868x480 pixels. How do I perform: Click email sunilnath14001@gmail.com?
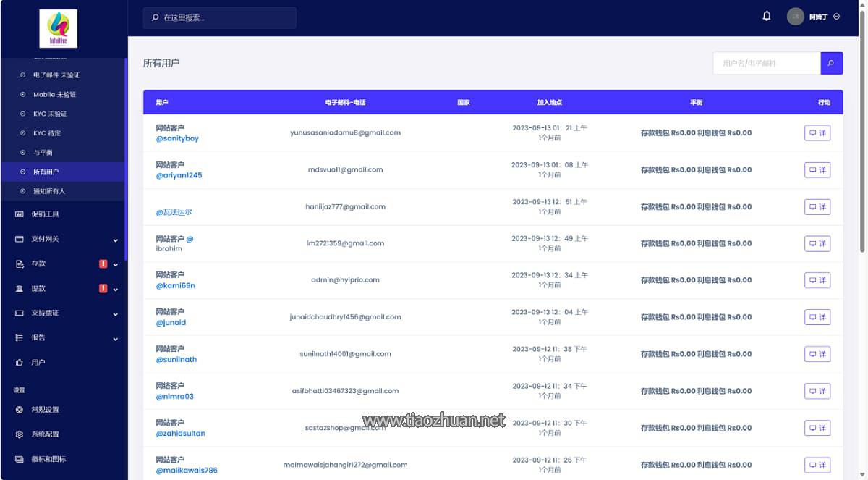345,354
